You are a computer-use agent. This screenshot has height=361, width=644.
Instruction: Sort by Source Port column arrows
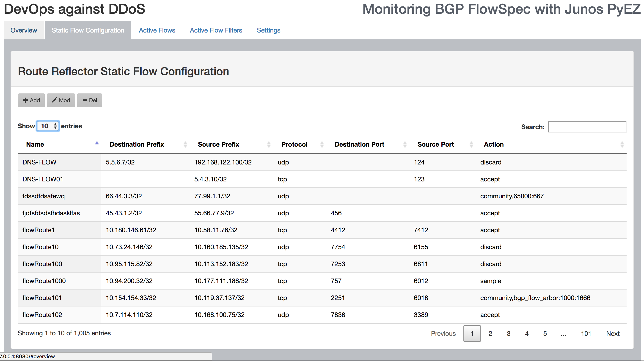click(x=471, y=144)
